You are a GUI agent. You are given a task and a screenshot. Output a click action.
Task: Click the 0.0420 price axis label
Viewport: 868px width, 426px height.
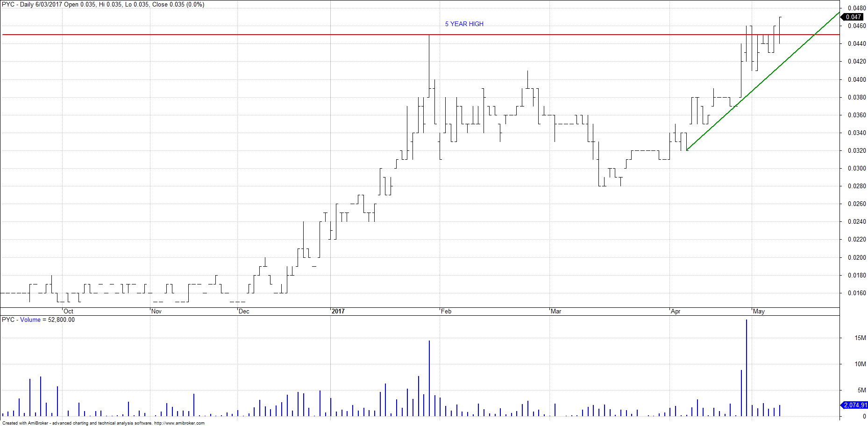click(857, 61)
